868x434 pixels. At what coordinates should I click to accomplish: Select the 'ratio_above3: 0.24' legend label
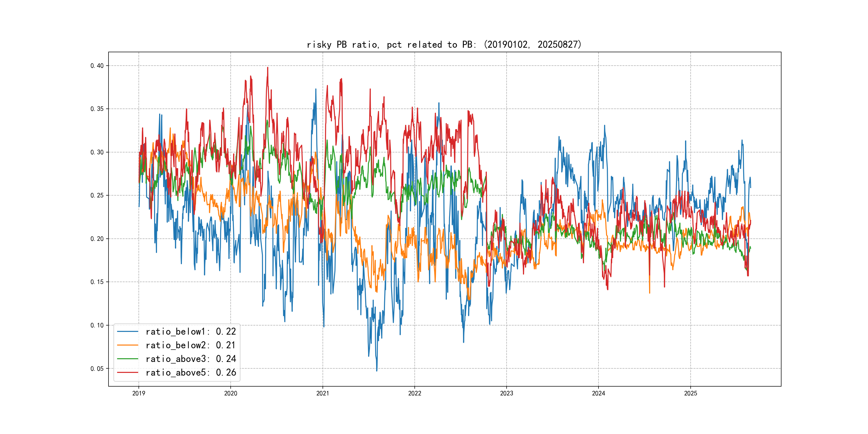pyautogui.click(x=191, y=359)
